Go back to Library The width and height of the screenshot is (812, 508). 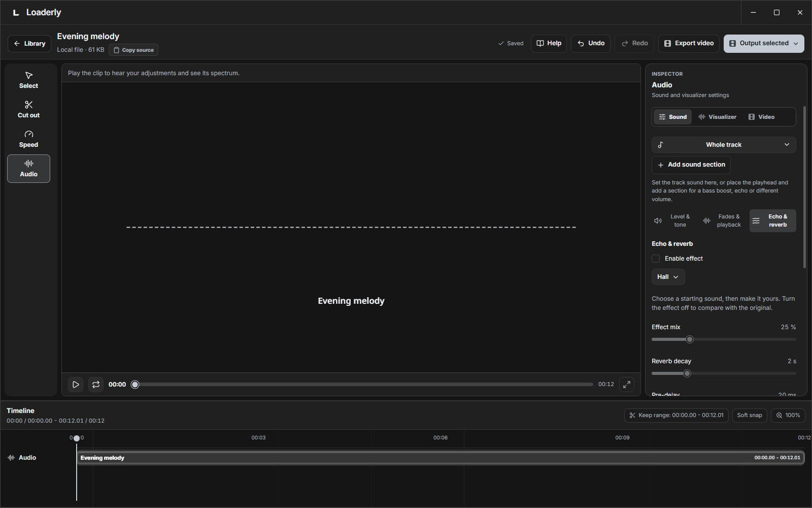click(29, 44)
